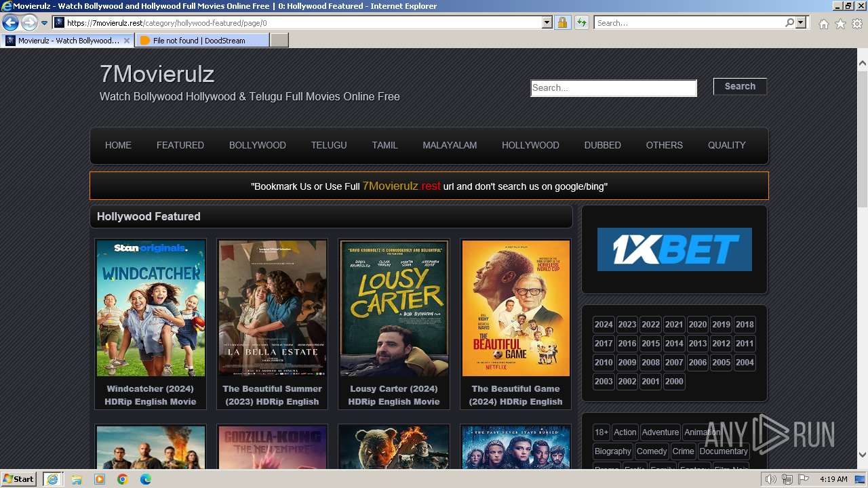Image resolution: width=868 pixels, height=488 pixels.
Task: Select the Action genre tag
Action: (625, 432)
